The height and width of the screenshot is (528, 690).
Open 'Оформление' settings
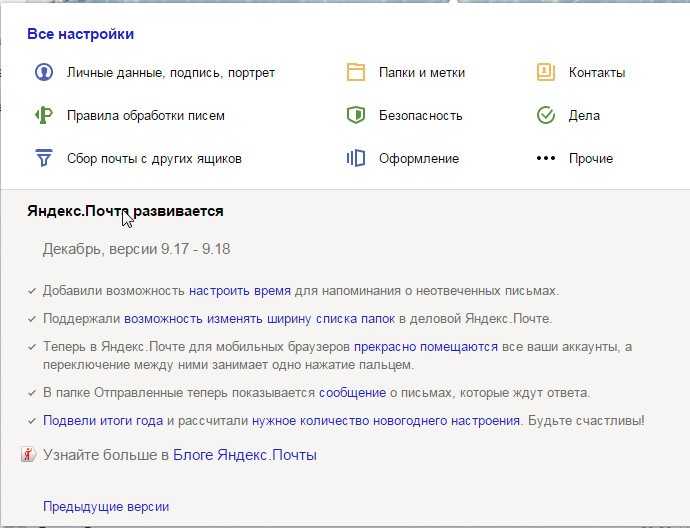(x=419, y=158)
